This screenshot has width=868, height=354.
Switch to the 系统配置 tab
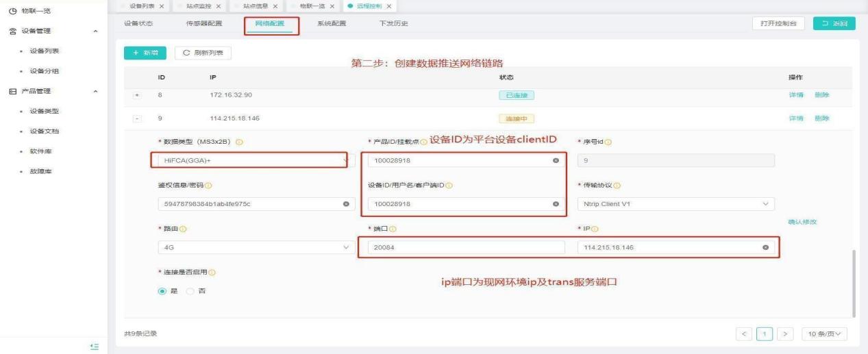(x=332, y=24)
